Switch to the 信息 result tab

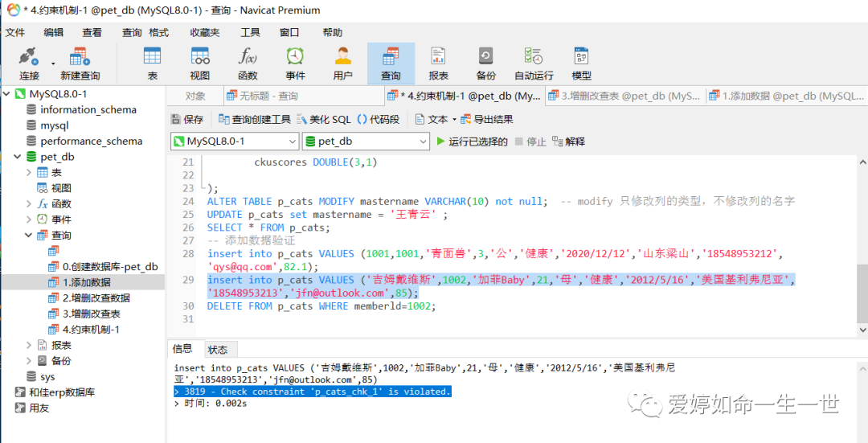point(182,348)
